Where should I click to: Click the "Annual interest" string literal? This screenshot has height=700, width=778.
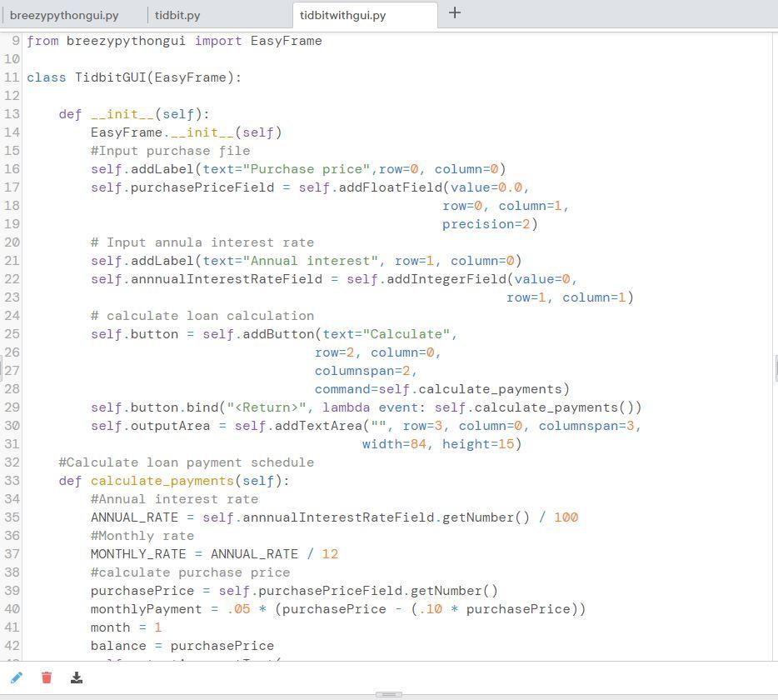pyautogui.click(x=311, y=261)
